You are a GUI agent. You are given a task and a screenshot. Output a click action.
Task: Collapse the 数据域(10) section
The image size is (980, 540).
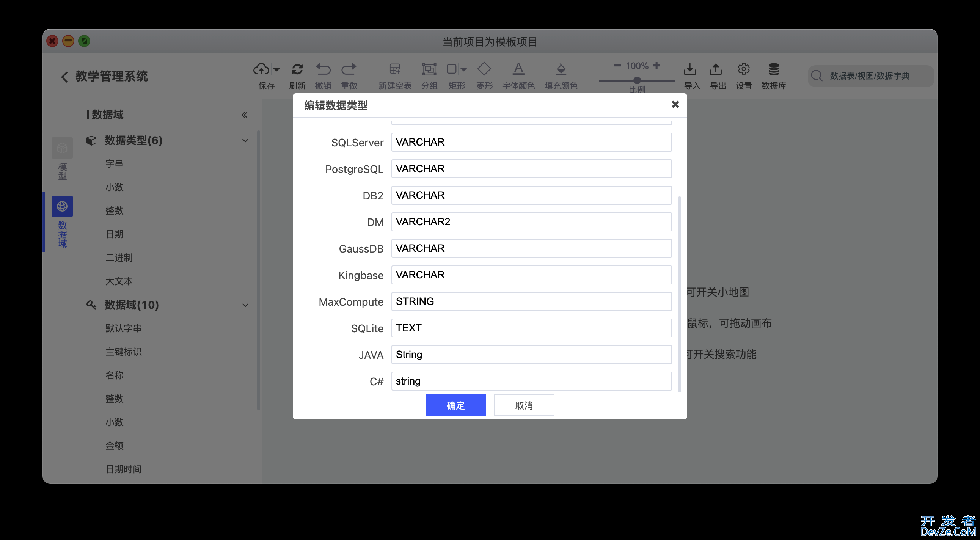[245, 305]
